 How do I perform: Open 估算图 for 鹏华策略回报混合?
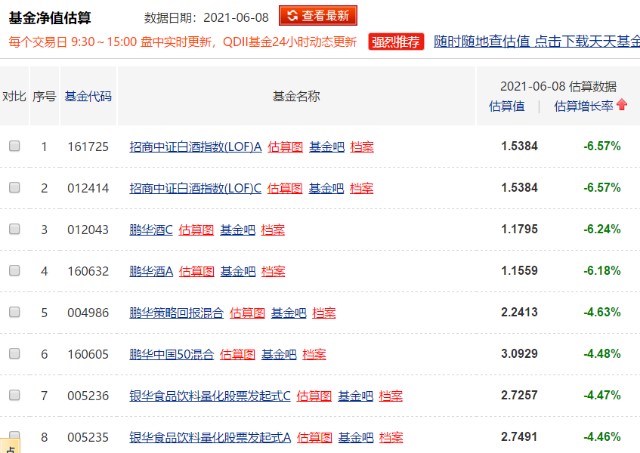(247, 313)
